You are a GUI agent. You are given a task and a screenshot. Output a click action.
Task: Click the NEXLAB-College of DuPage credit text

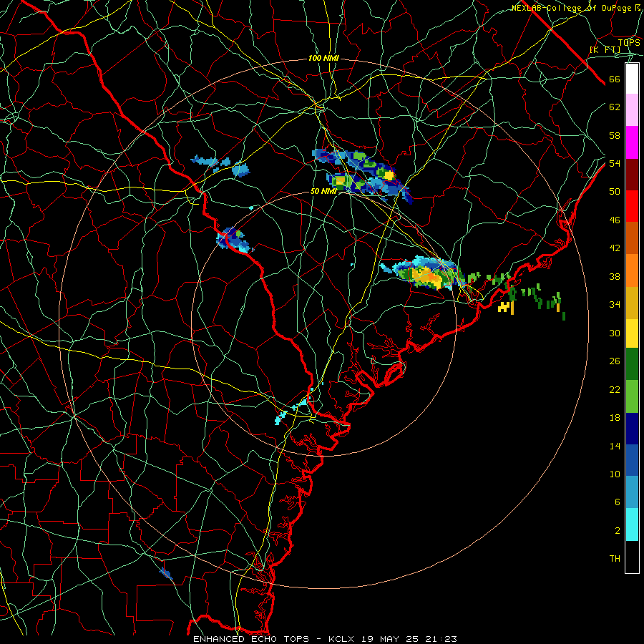coord(576,8)
